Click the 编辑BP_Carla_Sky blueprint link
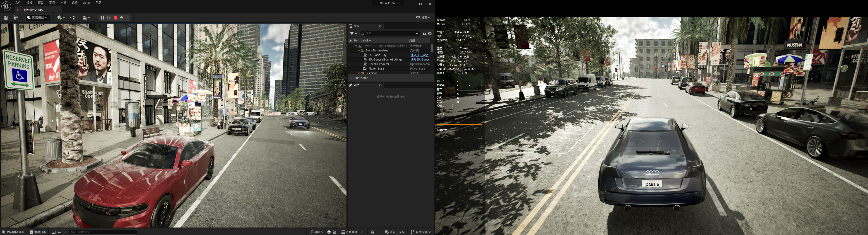This screenshot has width=868, height=235. (x=420, y=55)
